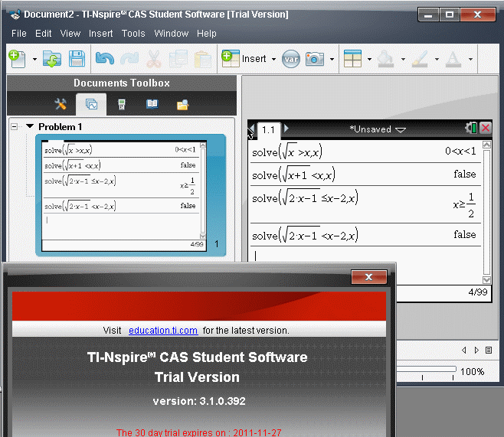The height and width of the screenshot is (437, 504).
Task: Open the text color dropdown arrow
Action: pos(470,59)
